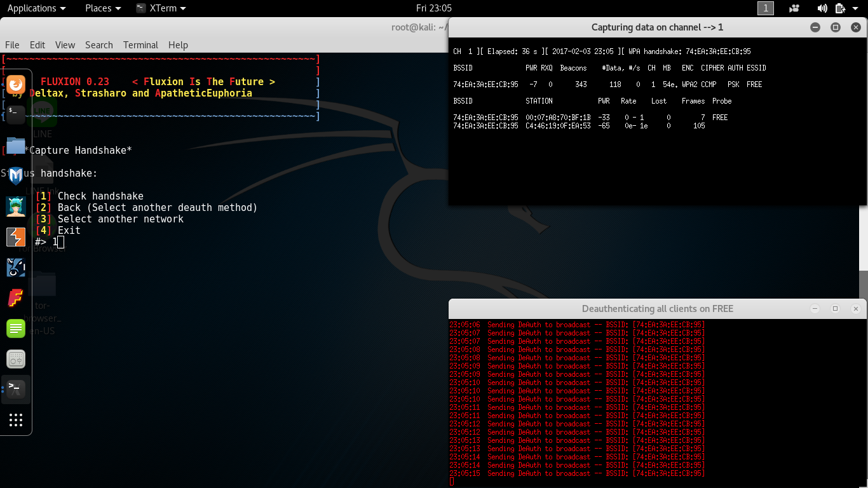868x488 pixels.
Task: Open the File menu in terminal
Action: click(x=12, y=44)
